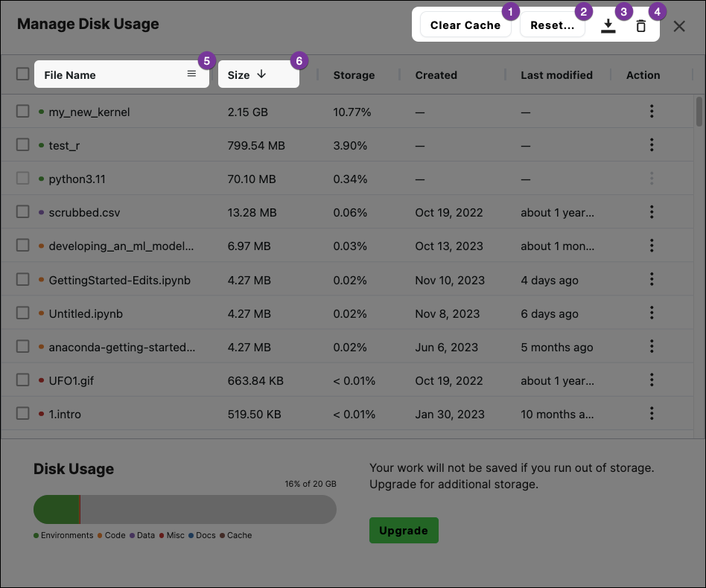
Task: Check the UFO1.gif row checkbox
Action: click(x=22, y=380)
